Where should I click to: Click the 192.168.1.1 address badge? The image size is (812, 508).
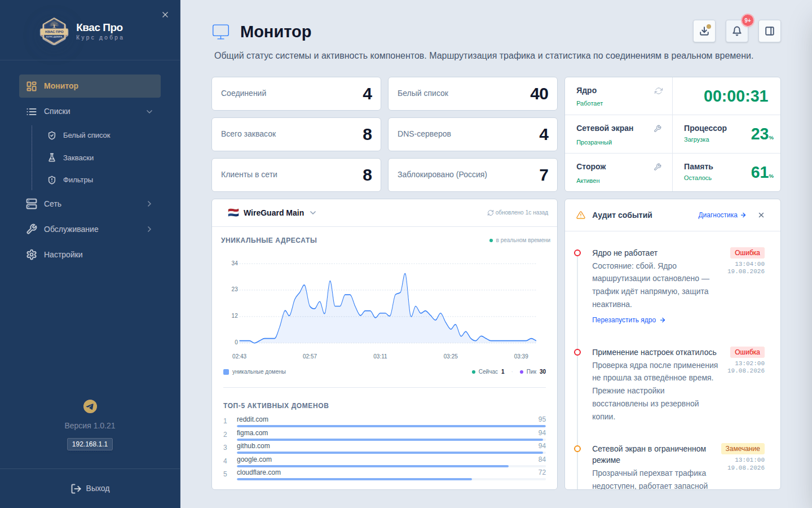point(90,444)
